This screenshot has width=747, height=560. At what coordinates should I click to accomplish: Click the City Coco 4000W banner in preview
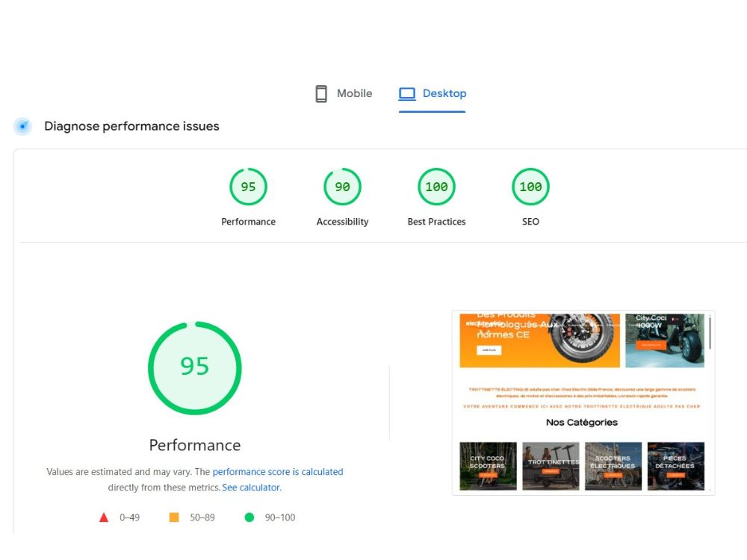665,340
